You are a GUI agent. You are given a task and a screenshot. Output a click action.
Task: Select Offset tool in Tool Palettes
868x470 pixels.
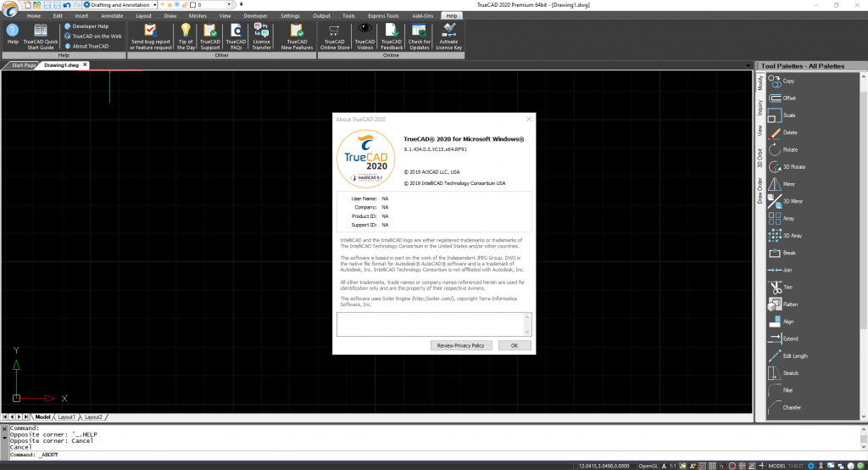[782, 98]
